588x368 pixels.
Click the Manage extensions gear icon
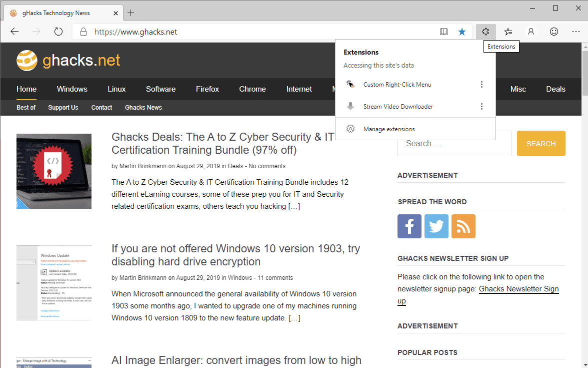coord(350,129)
